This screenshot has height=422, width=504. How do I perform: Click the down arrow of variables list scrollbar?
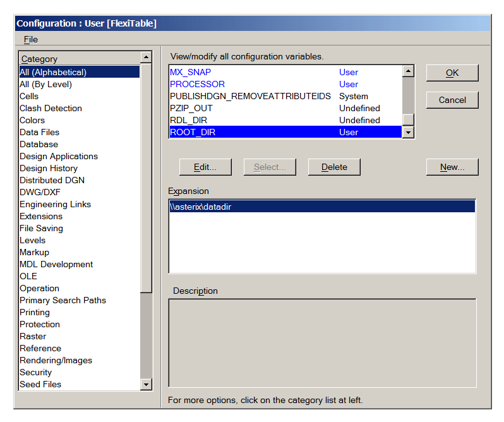pos(408,132)
